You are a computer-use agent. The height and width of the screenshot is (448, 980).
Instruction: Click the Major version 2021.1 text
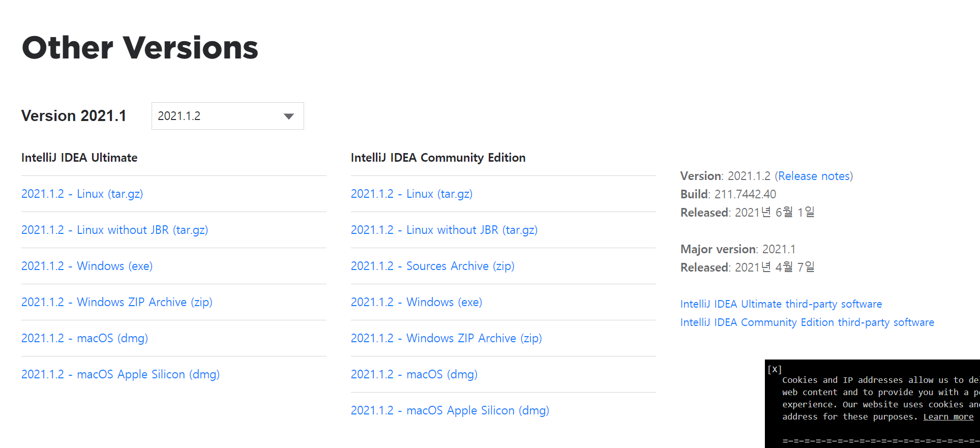click(738, 249)
